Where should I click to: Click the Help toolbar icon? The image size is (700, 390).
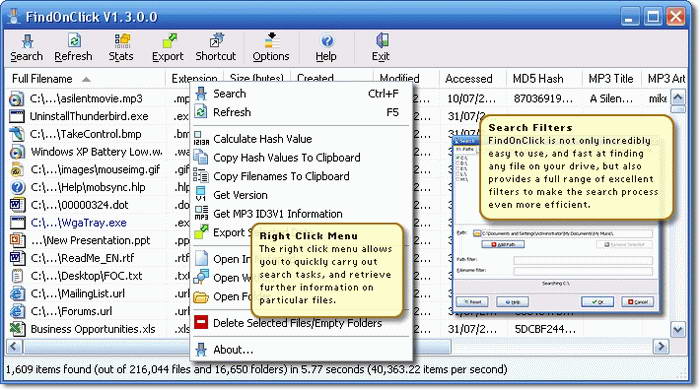(x=326, y=48)
